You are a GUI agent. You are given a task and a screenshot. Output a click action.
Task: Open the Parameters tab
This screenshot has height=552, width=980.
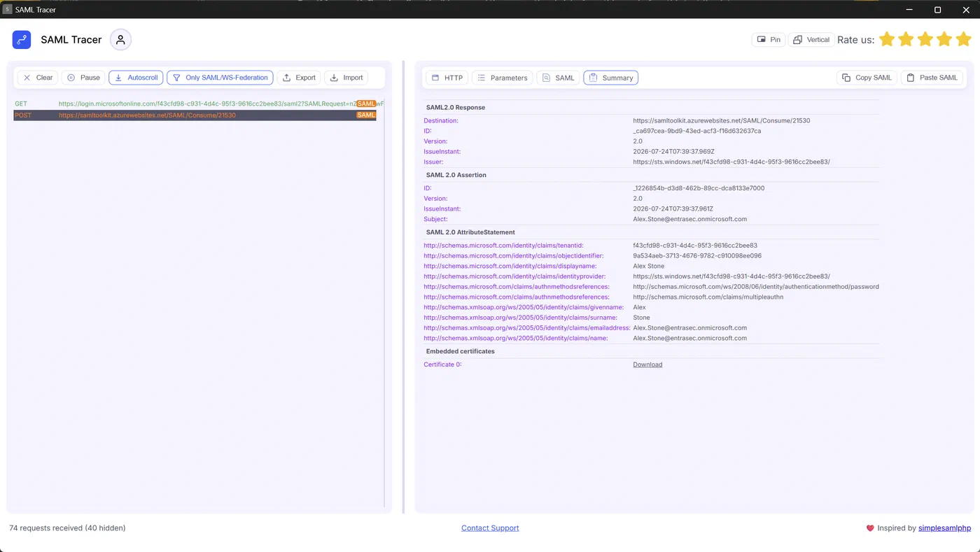502,78
